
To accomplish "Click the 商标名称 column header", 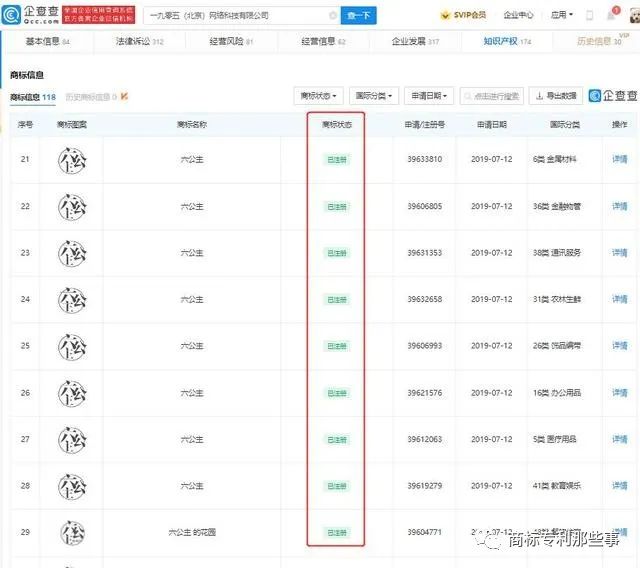I will point(192,124).
